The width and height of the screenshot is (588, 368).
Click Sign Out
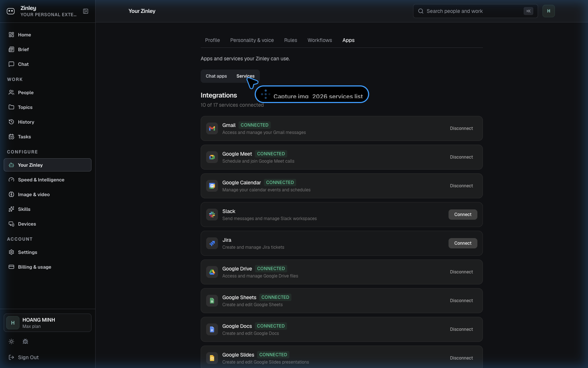pyautogui.click(x=24, y=357)
